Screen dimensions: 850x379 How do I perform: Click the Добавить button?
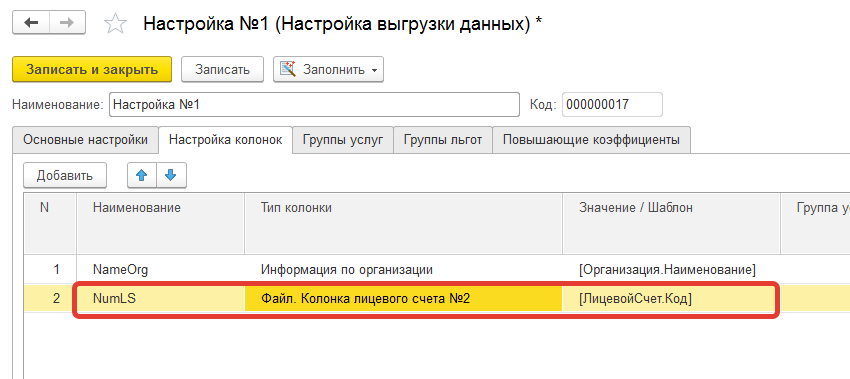(x=65, y=175)
